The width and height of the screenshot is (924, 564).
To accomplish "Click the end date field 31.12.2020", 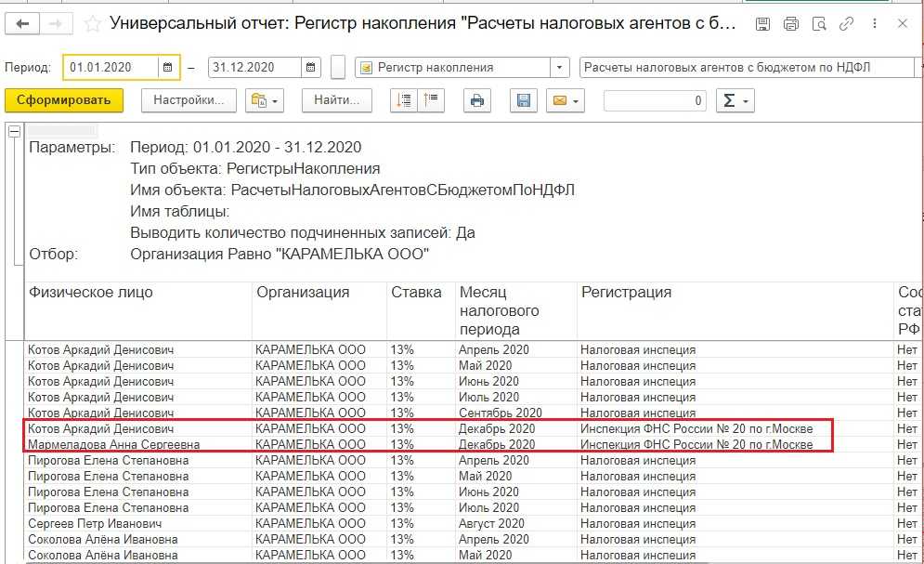I will click(x=254, y=67).
